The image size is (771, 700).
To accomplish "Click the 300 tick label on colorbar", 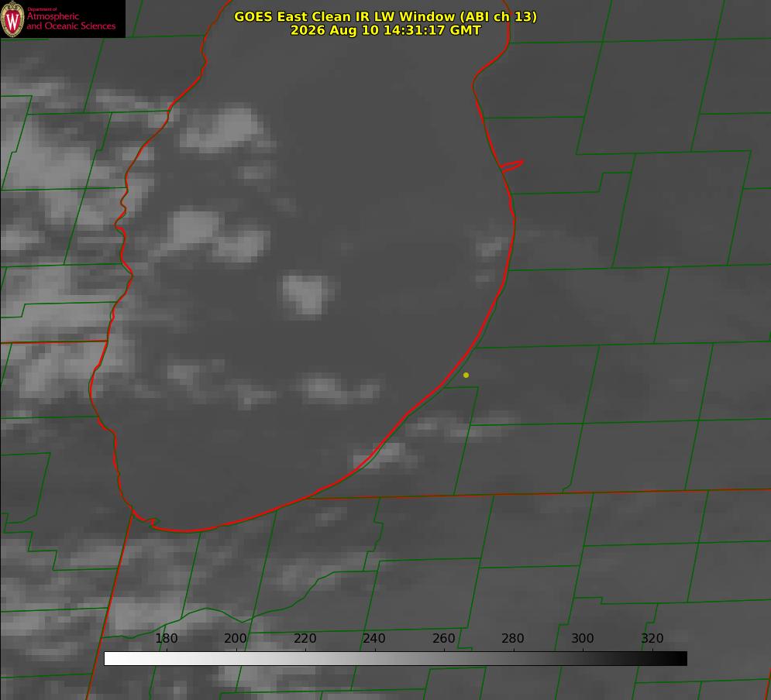I will (x=583, y=638).
